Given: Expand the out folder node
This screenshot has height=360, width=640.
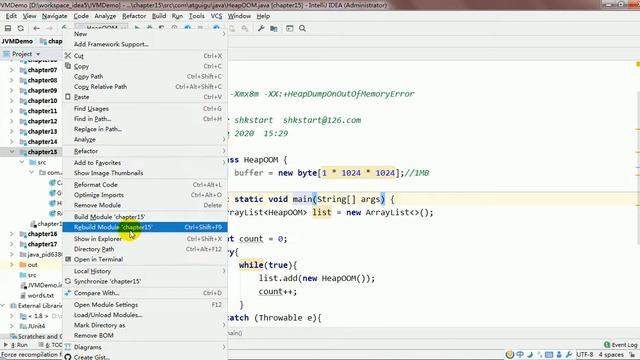Looking at the screenshot, I should 11,264.
